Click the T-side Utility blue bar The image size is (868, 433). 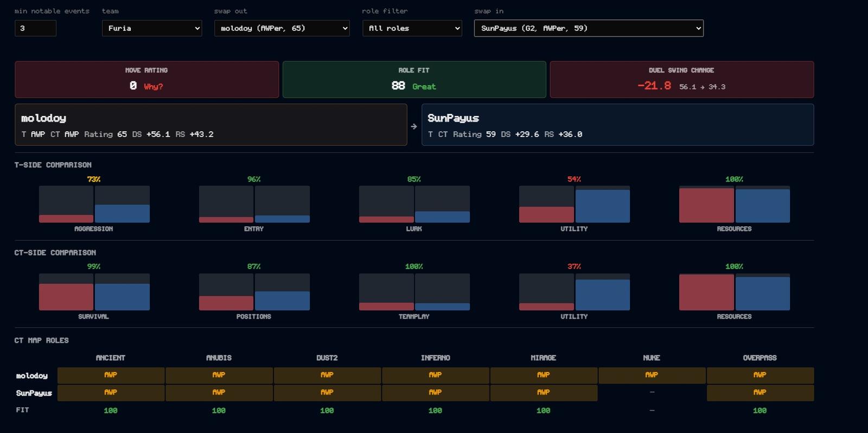[602, 206]
